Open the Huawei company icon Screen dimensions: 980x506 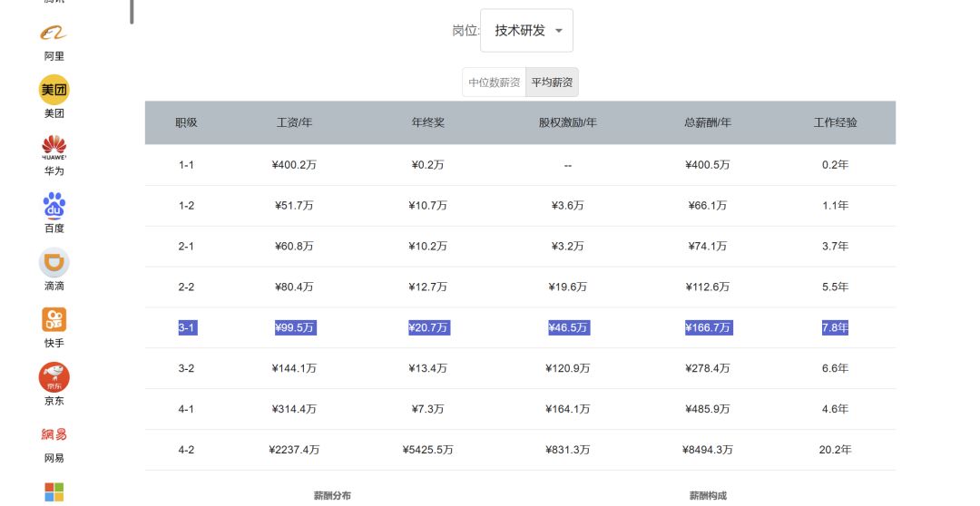coord(54,147)
